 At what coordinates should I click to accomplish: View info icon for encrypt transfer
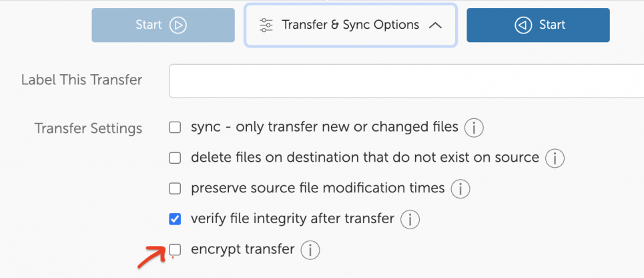310,250
